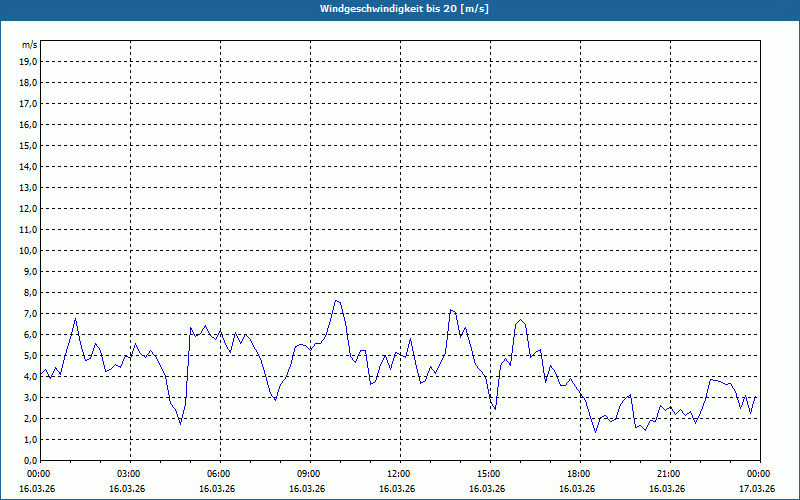Click the 19,0 value on the y-axis
Image resolution: width=800 pixels, height=500 pixels.
[x=29, y=61]
